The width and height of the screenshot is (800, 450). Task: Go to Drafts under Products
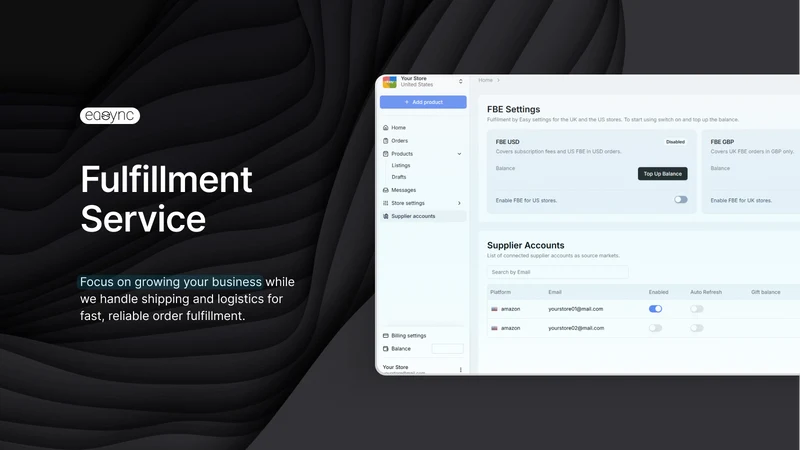pos(399,177)
